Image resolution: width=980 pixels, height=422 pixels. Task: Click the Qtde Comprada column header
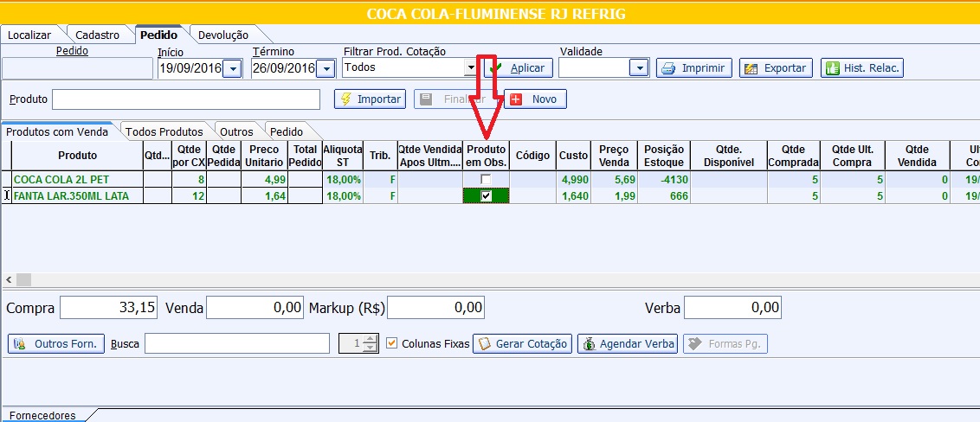794,156
